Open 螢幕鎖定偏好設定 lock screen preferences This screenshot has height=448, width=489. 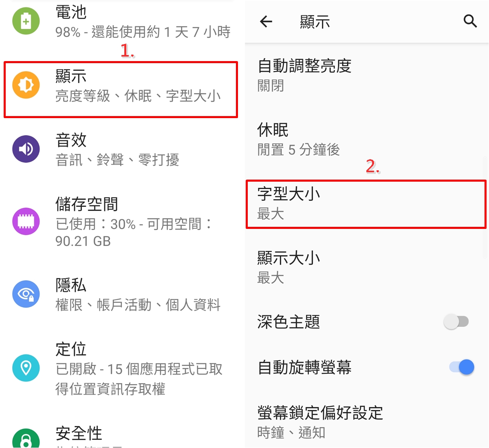click(x=366, y=422)
